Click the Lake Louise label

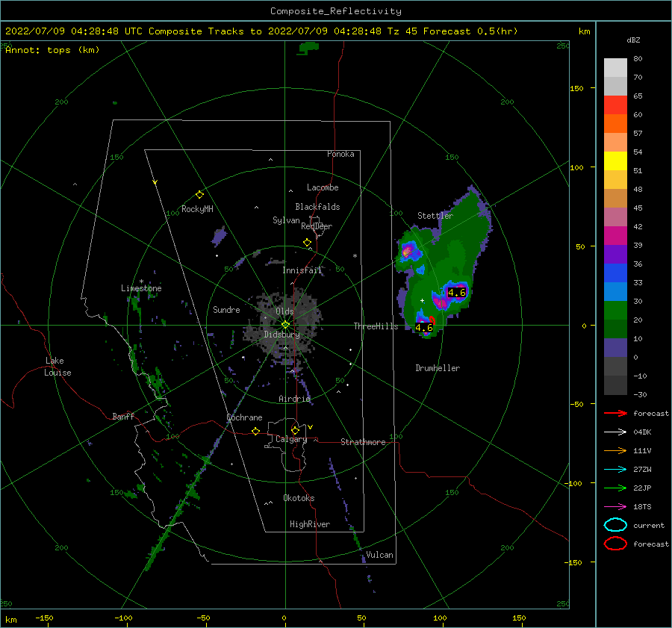[57, 367]
